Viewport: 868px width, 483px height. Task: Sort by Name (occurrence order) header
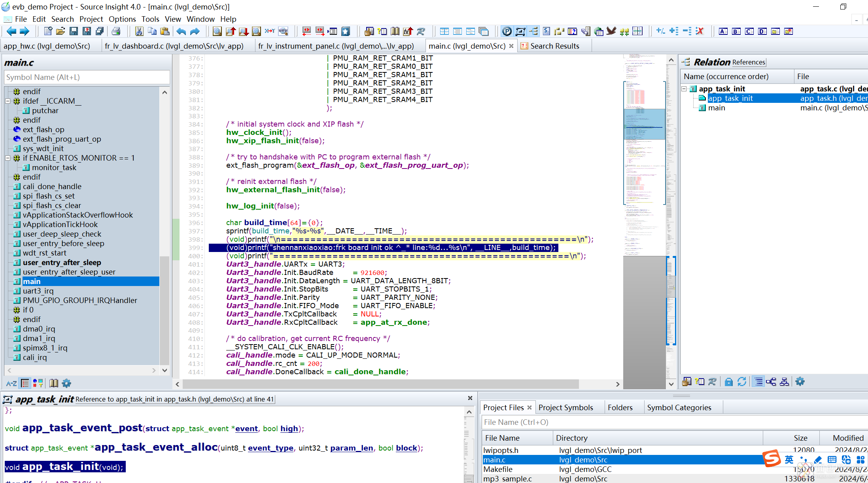737,76
